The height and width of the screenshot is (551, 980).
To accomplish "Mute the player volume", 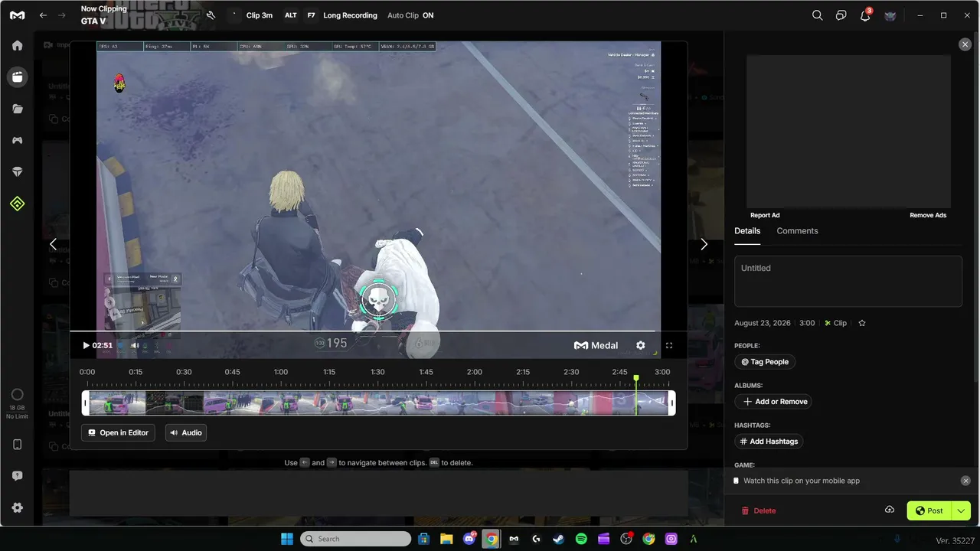I will pyautogui.click(x=135, y=345).
